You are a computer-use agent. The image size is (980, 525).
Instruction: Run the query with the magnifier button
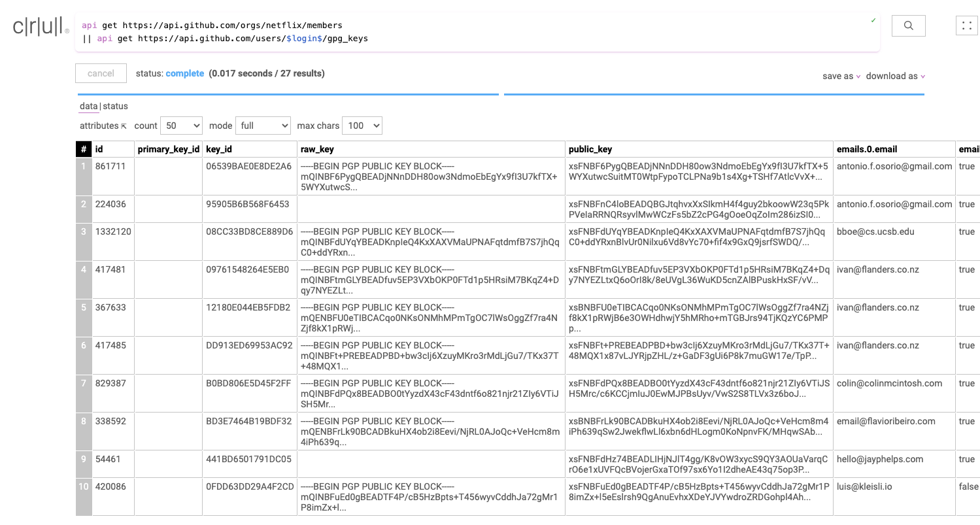point(908,25)
